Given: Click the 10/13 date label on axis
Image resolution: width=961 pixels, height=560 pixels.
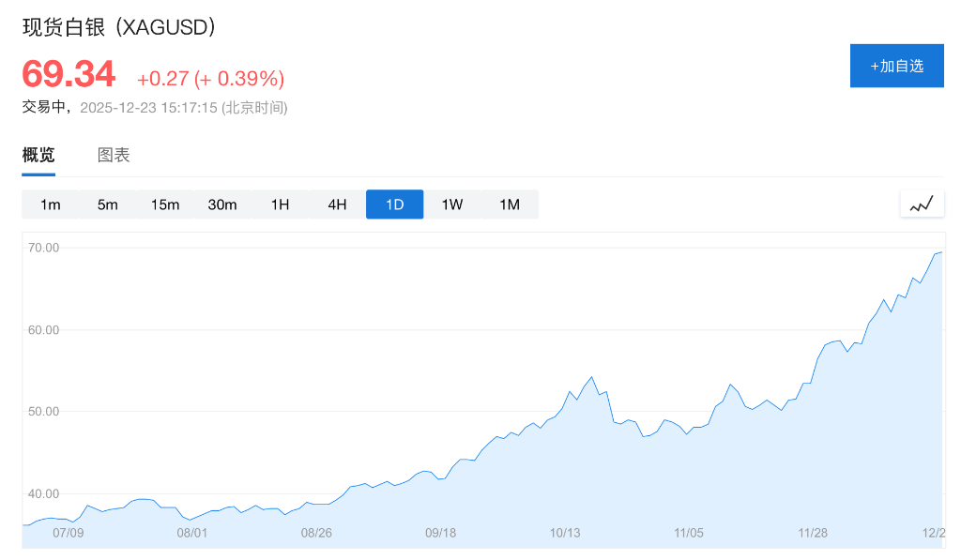Looking at the screenshot, I should coord(565,533).
